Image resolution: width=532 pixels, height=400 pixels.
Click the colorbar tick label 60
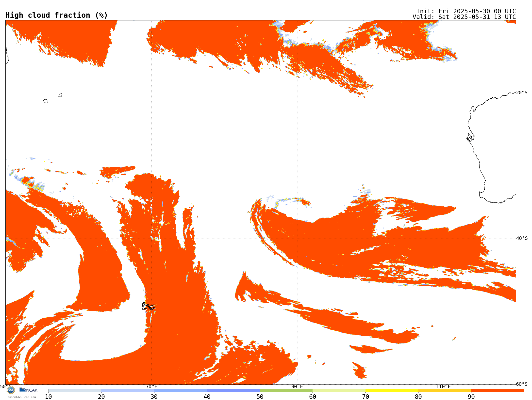pyautogui.click(x=313, y=397)
